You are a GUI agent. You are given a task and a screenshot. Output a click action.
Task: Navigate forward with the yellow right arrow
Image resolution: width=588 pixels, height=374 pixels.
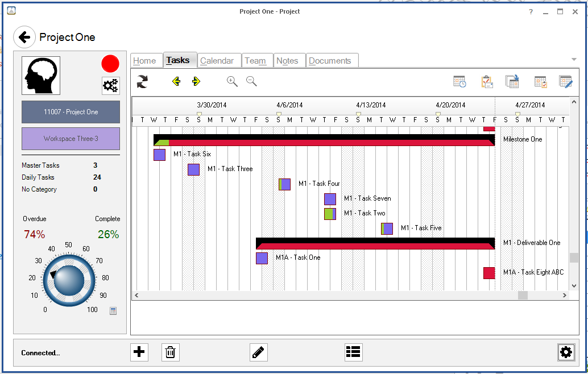(196, 81)
